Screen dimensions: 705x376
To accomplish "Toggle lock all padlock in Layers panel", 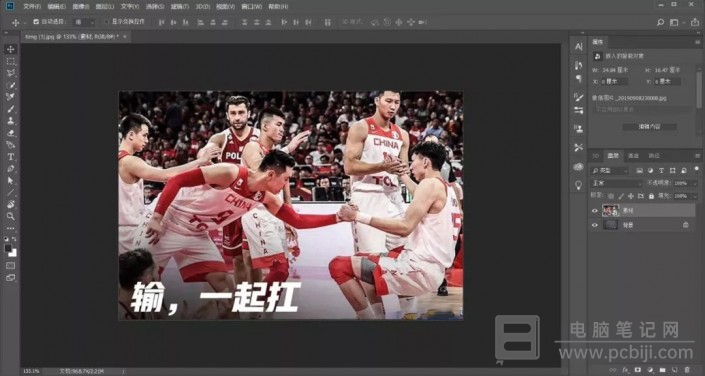I will (651, 196).
